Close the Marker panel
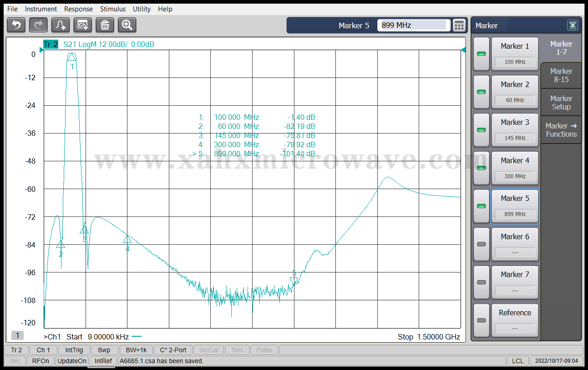The height and width of the screenshot is (370, 588). point(573,26)
